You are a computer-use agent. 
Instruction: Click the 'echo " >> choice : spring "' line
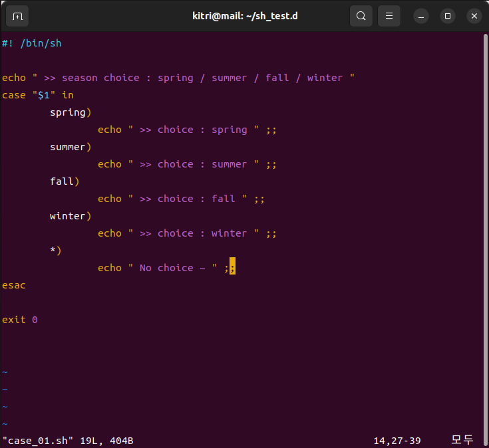tap(187, 130)
